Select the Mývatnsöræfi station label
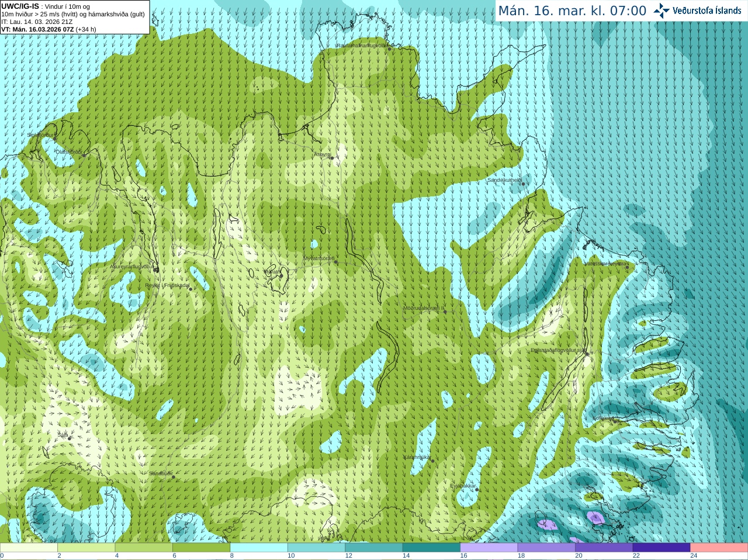This screenshot has width=748, height=560. click(x=318, y=258)
